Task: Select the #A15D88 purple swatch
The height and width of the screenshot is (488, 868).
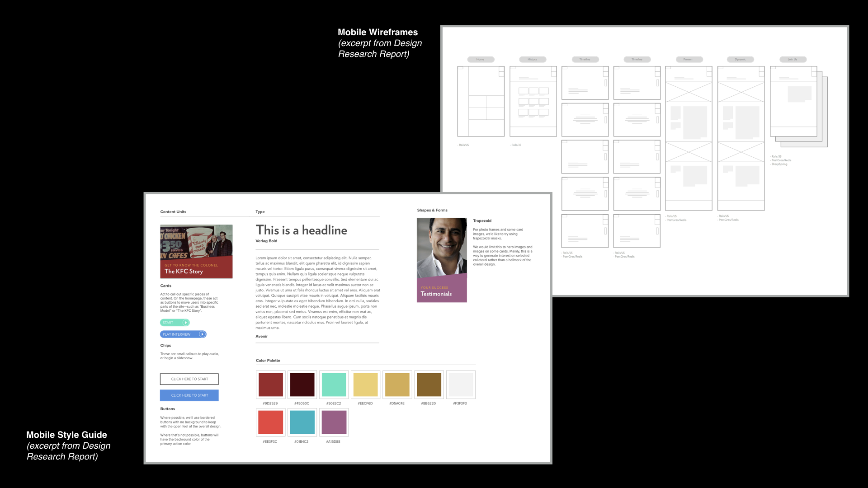Action: point(334,422)
